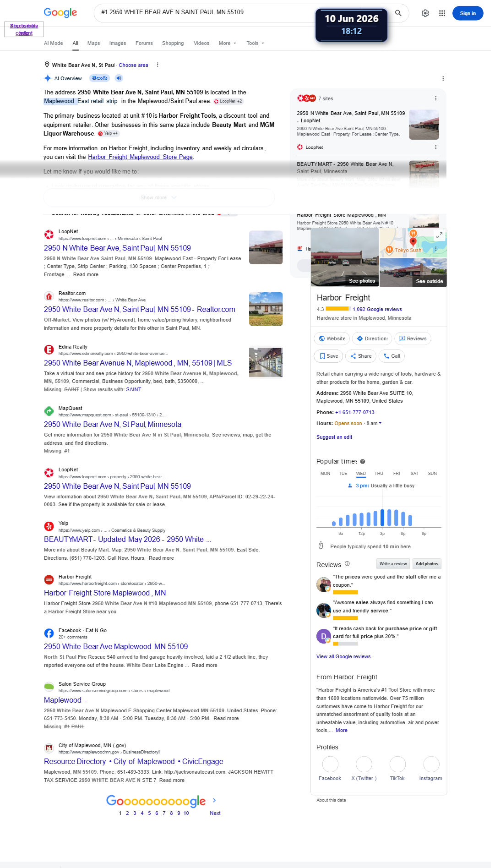Click phone number +1 651-777-0713

tap(355, 412)
